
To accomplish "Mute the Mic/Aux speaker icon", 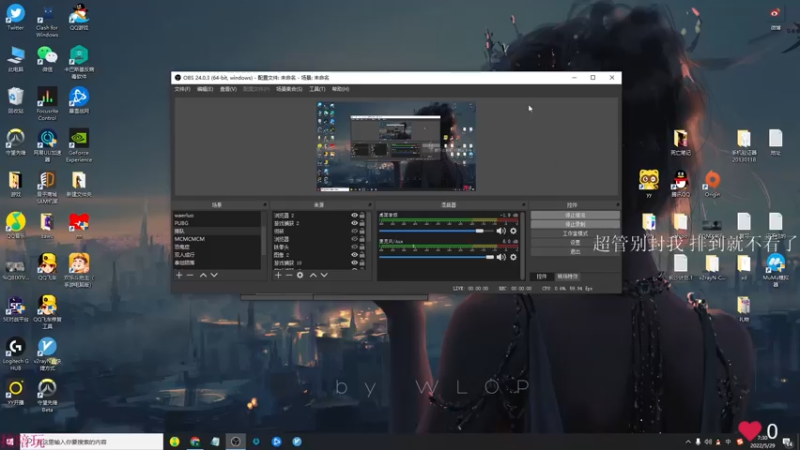I will [x=501, y=257].
